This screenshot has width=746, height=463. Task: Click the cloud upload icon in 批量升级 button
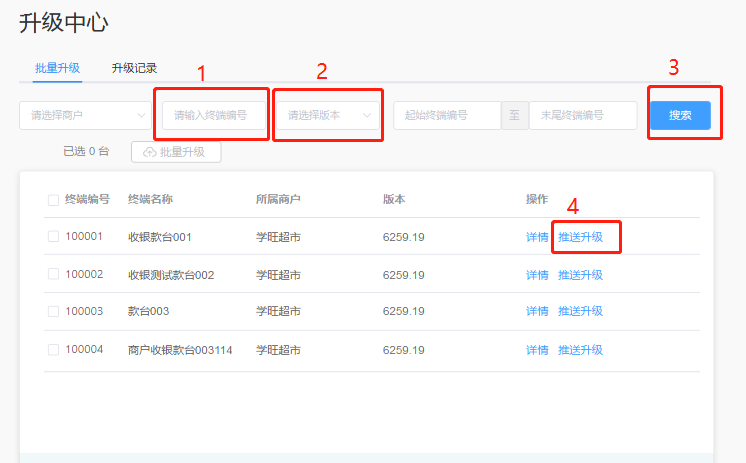(x=150, y=152)
